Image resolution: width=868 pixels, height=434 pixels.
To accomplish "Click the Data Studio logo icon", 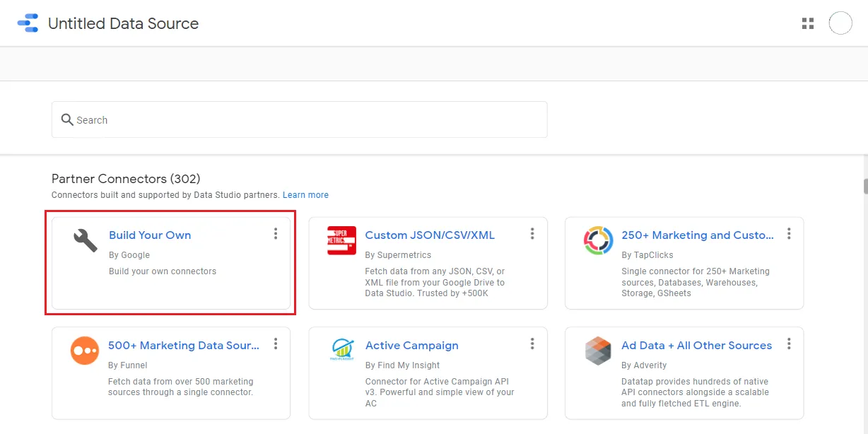I will 28,23.
